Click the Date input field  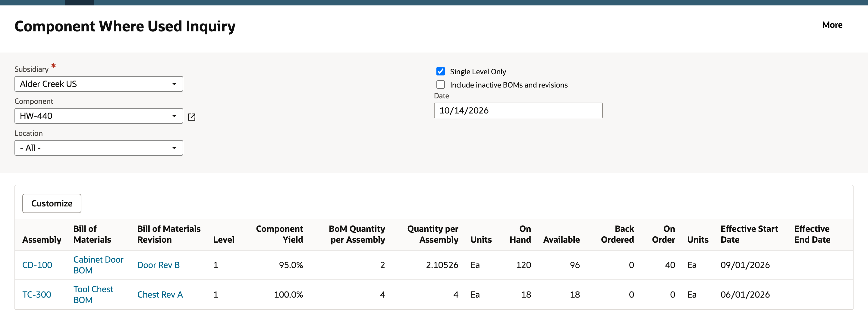click(518, 110)
